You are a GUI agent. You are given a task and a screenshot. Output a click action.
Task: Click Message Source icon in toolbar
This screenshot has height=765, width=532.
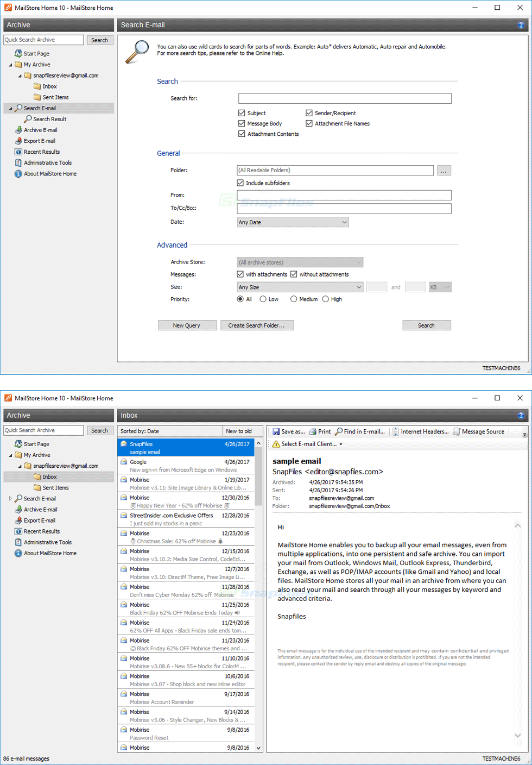pyautogui.click(x=457, y=431)
